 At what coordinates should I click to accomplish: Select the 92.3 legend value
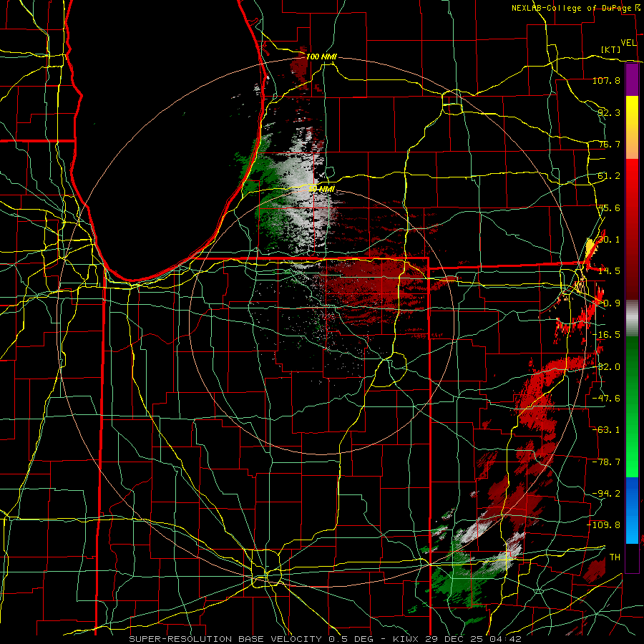point(609,112)
